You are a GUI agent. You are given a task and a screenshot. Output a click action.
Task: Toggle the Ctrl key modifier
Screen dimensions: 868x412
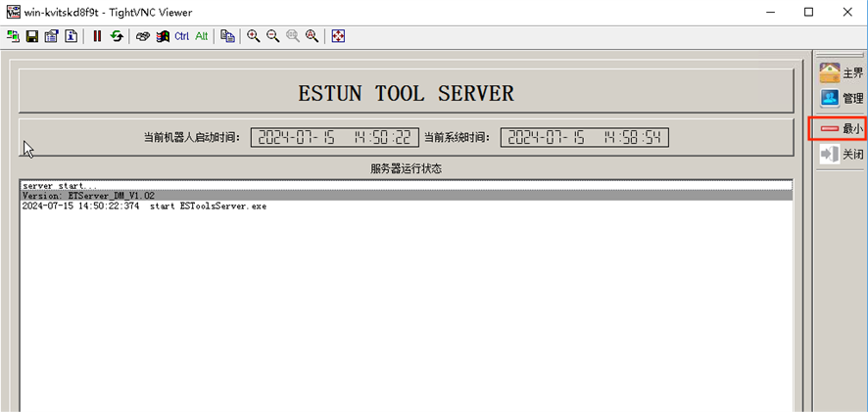click(x=181, y=36)
